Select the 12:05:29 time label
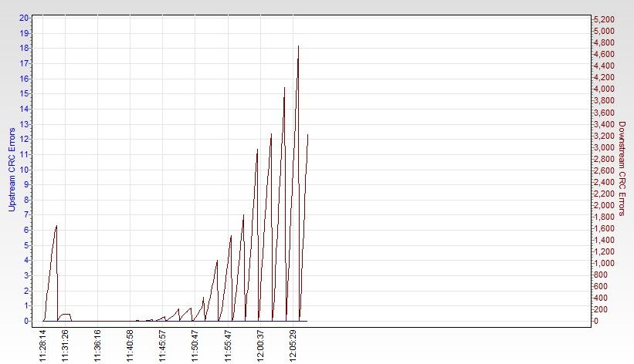This screenshot has width=634, height=364. tap(293, 345)
